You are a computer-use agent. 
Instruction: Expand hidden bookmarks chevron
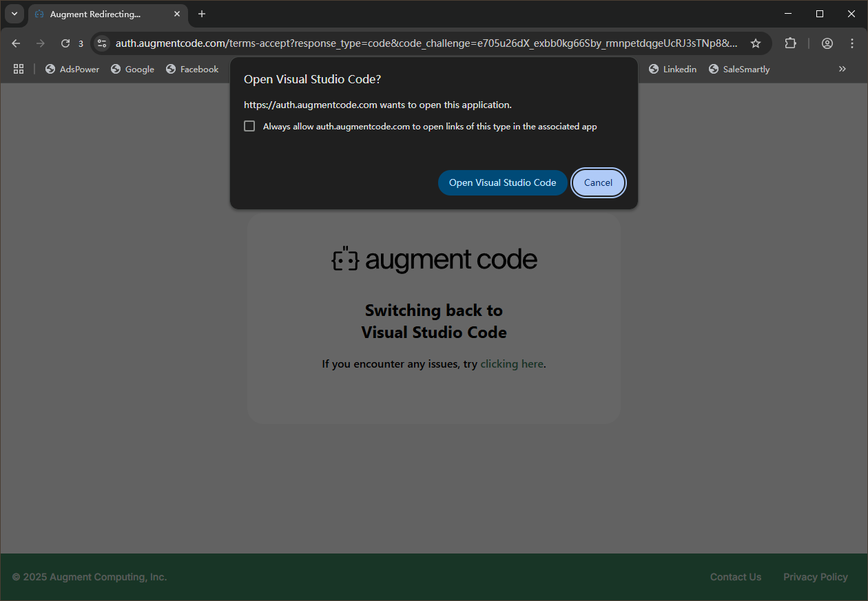[x=842, y=69]
